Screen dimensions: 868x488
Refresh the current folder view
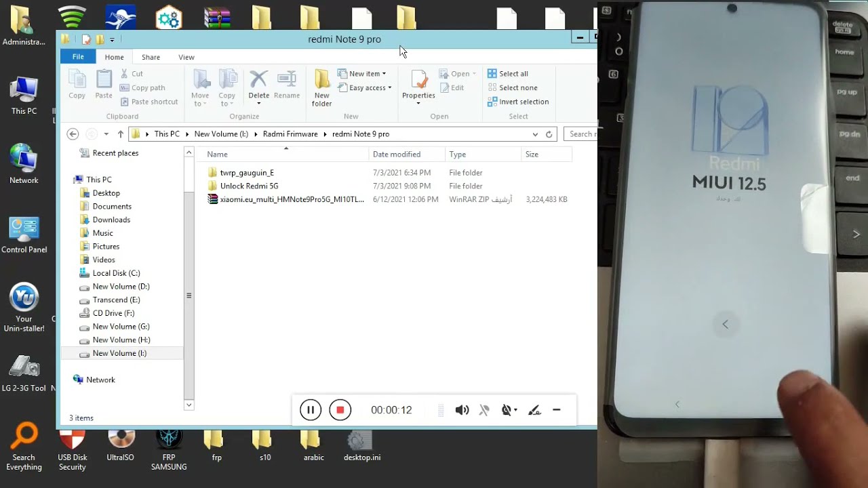coord(549,134)
